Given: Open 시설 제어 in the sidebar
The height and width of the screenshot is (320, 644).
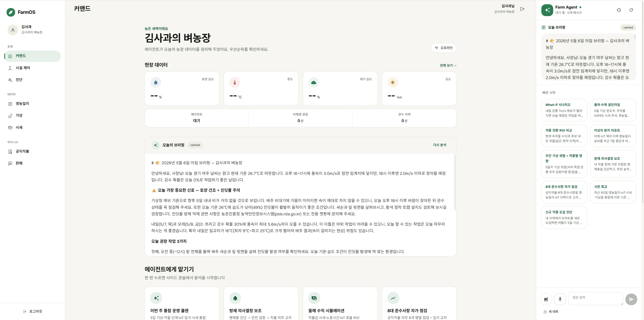Looking at the screenshot, I should (33, 68).
